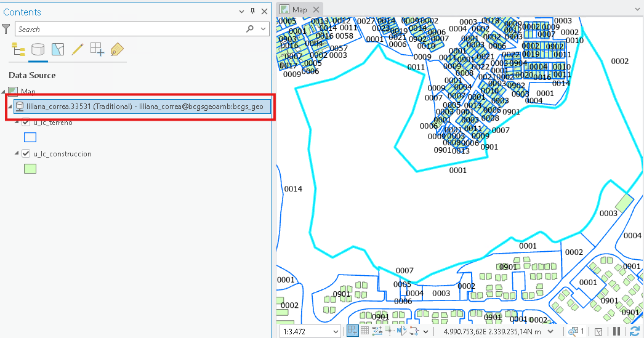644x338 pixels.
Task: Toggle visibility of u_lc_construccion layer
Action: [26, 153]
